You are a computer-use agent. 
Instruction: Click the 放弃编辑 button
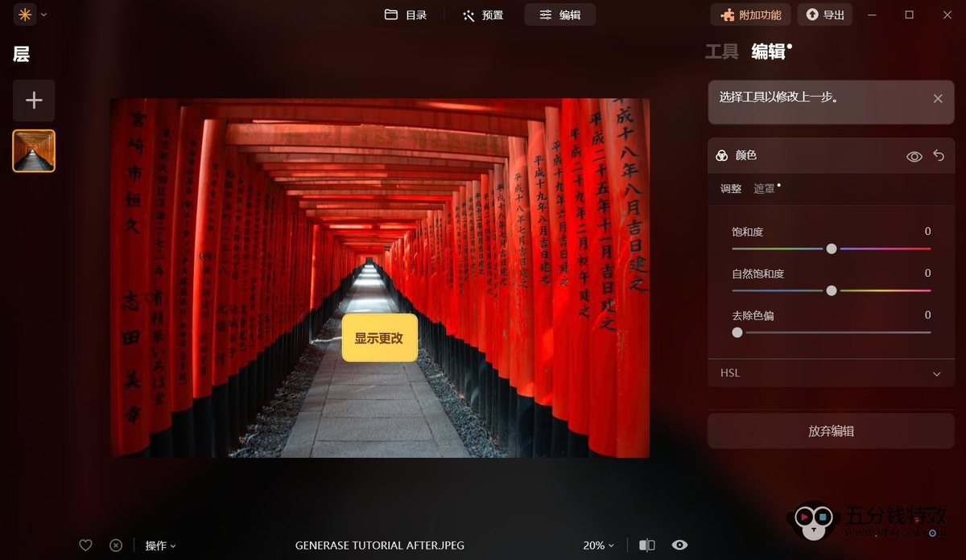click(831, 431)
